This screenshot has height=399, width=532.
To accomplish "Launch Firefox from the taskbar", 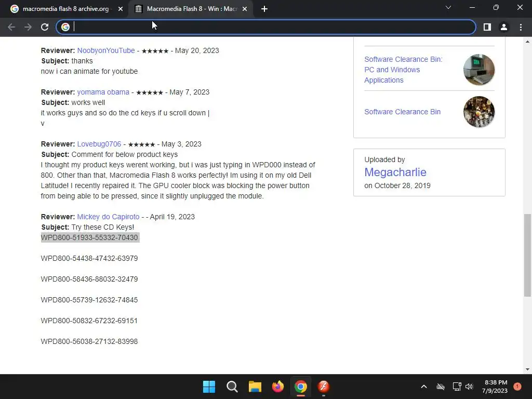I will [x=278, y=387].
